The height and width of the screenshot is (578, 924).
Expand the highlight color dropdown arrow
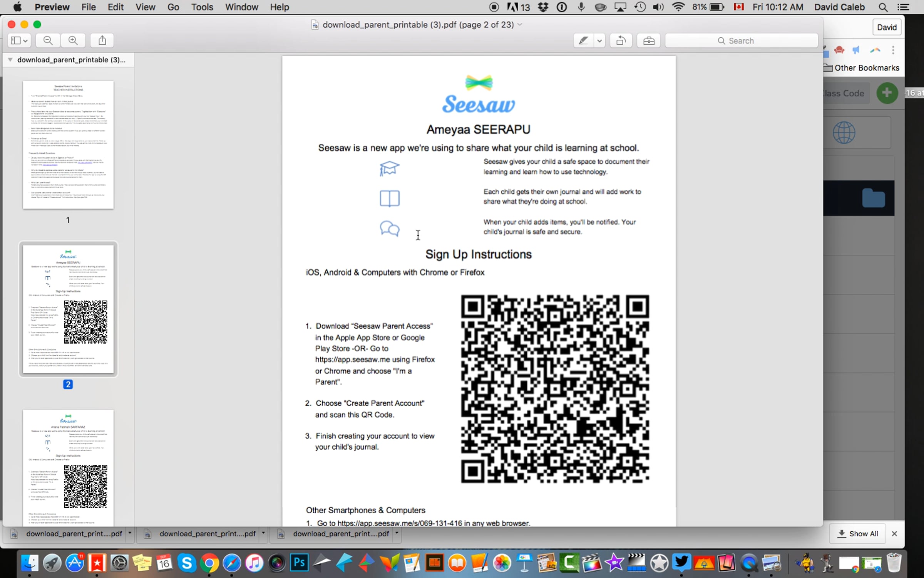point(599,40)
